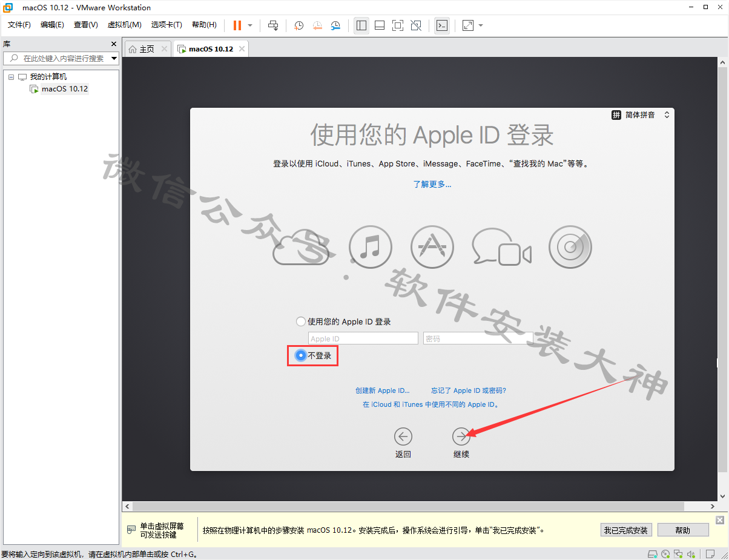Click the library search input field

point(56,58)
